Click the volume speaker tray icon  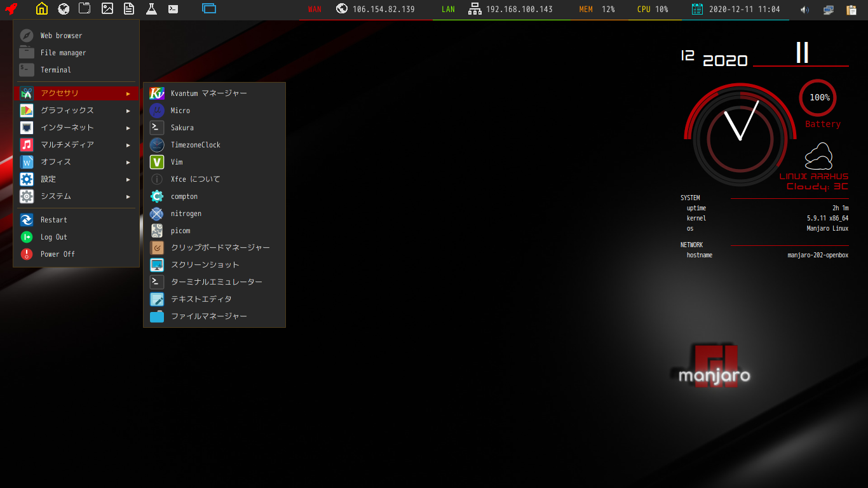tap(804, 10)
